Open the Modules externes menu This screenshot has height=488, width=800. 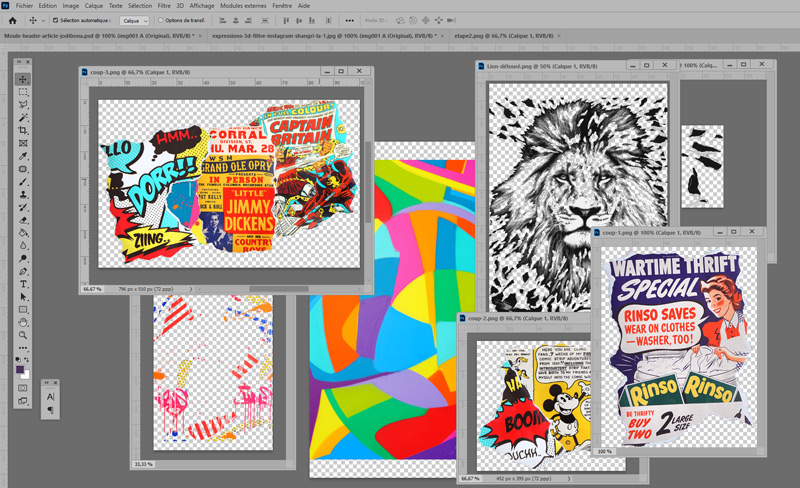click(x=243, y=6)
